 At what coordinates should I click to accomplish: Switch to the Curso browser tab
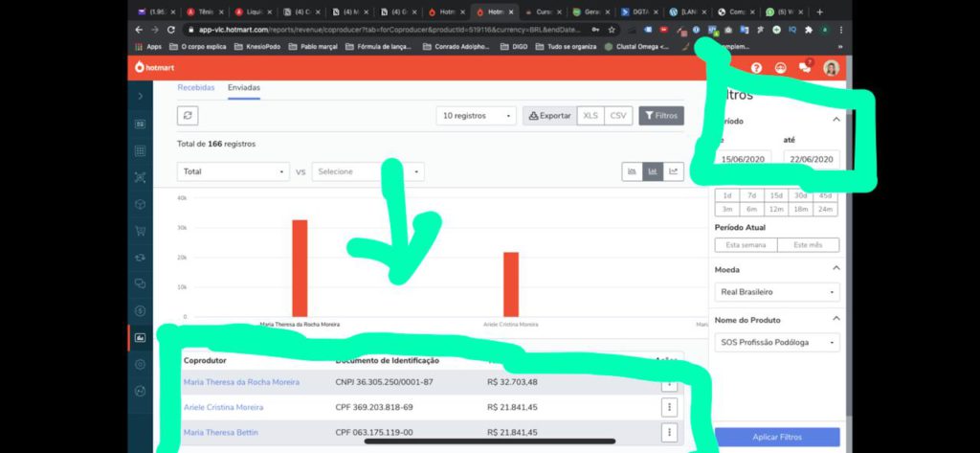[x=544, y=11]
